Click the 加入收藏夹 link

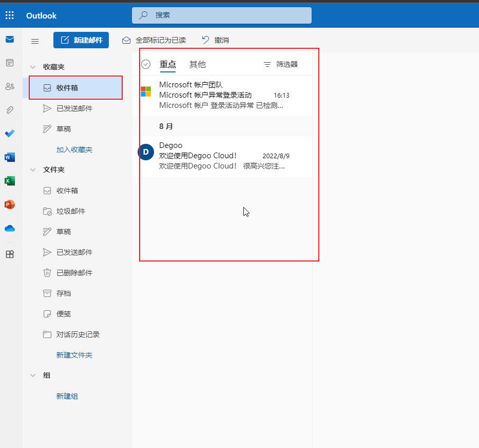(x=74, y=150)
